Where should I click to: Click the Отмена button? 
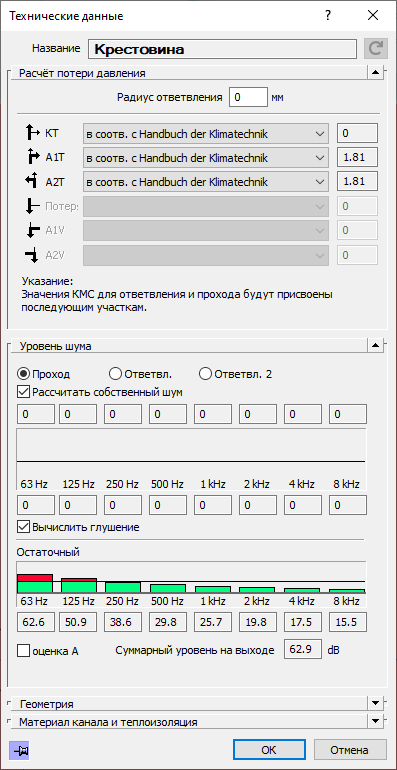(349, 750)
